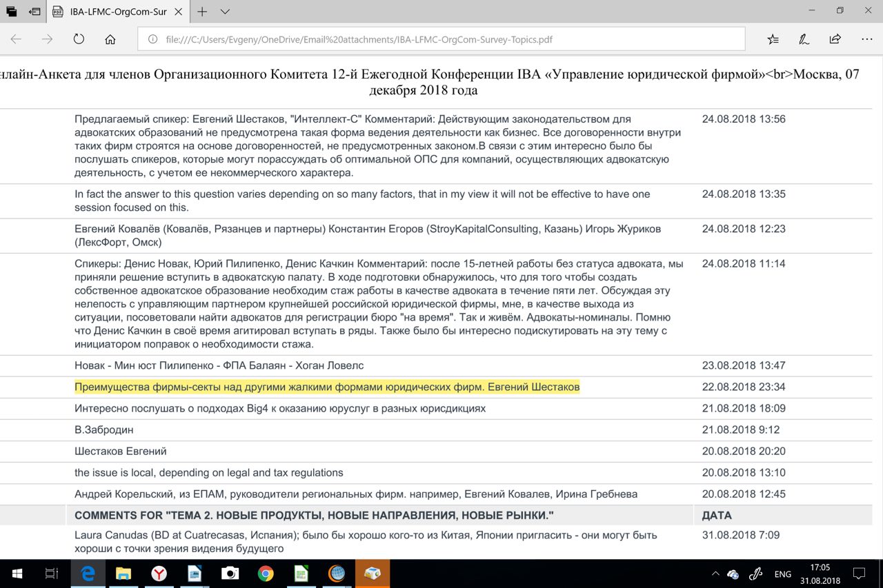883x588 pixels.
Task: Click "the issue is local" comment
Action: [x=209, y=472]
